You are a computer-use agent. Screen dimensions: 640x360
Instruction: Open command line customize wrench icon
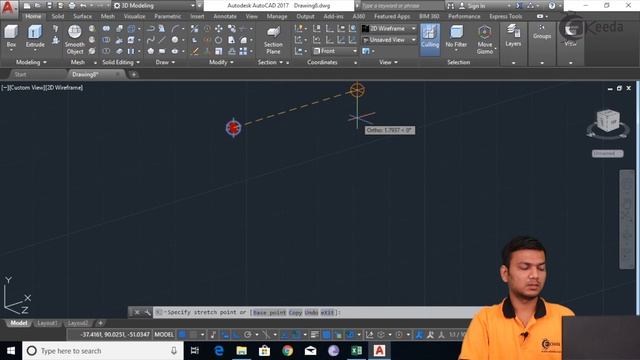[147, 312]
